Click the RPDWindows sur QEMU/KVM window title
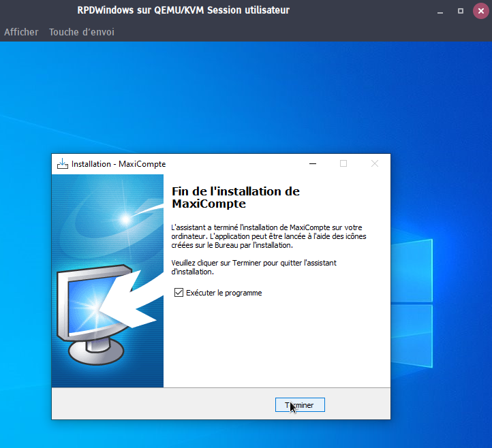492x448 pixels. click(183, 10)
